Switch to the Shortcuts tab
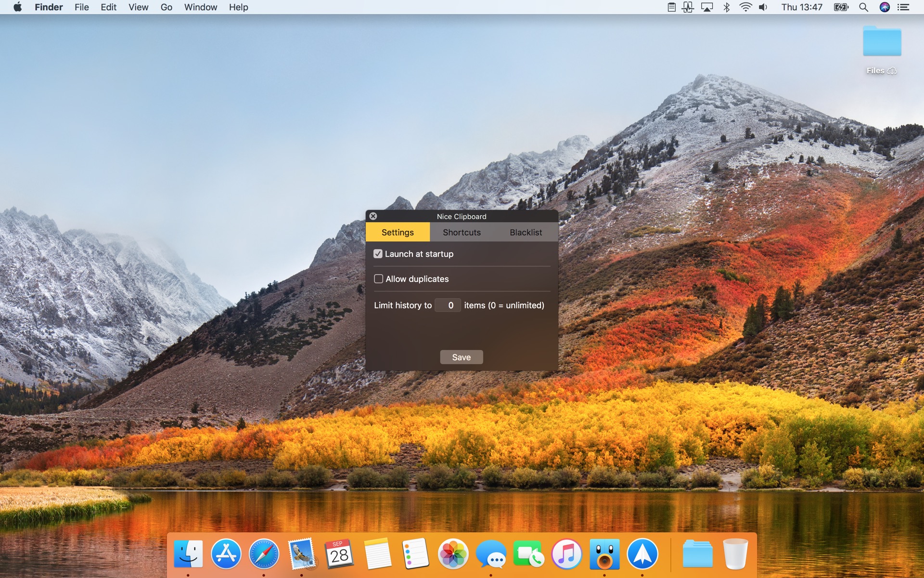924x578 pixels. [461, 232]
